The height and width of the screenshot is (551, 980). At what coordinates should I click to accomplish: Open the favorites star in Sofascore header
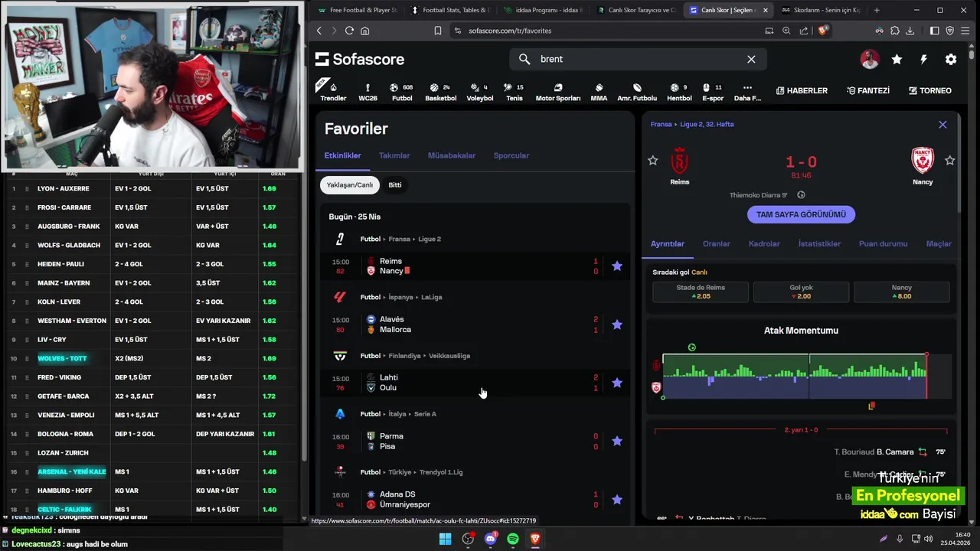(897, 59)
